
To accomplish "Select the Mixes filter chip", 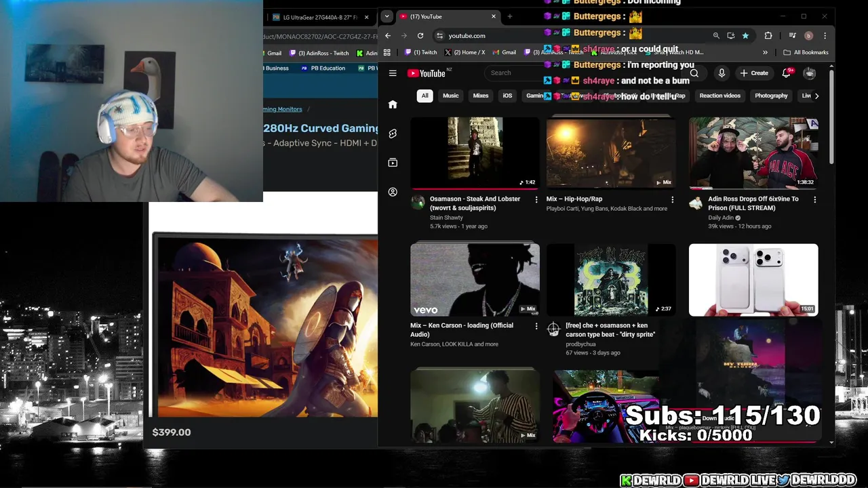I will pyautogui.click(x=481, y=96).
